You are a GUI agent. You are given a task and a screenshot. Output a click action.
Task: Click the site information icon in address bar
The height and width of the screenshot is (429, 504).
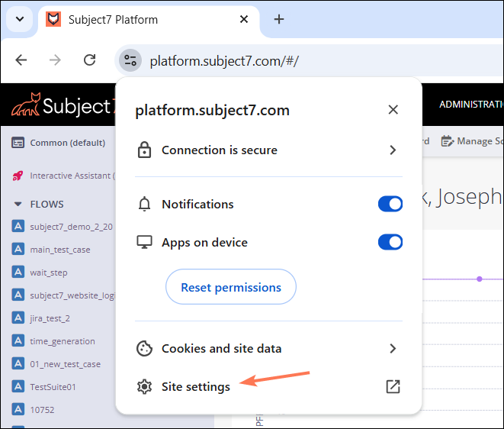click(130, 60)
